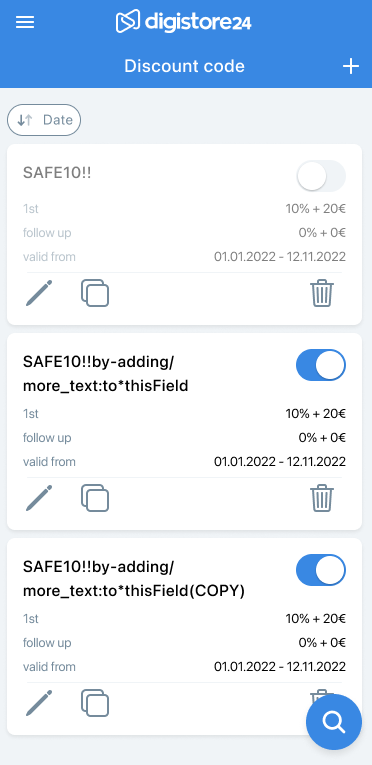Open the Date sort selector

[x=44, y=120]
